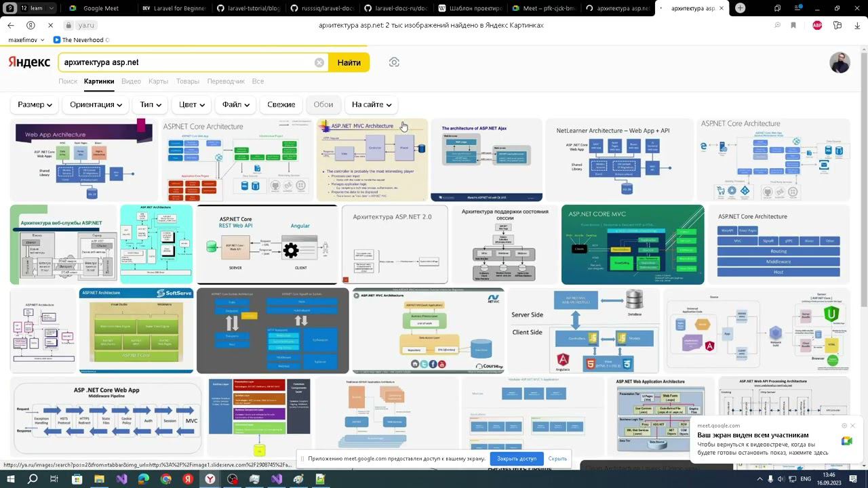Toggle the Обои filter

323,104
